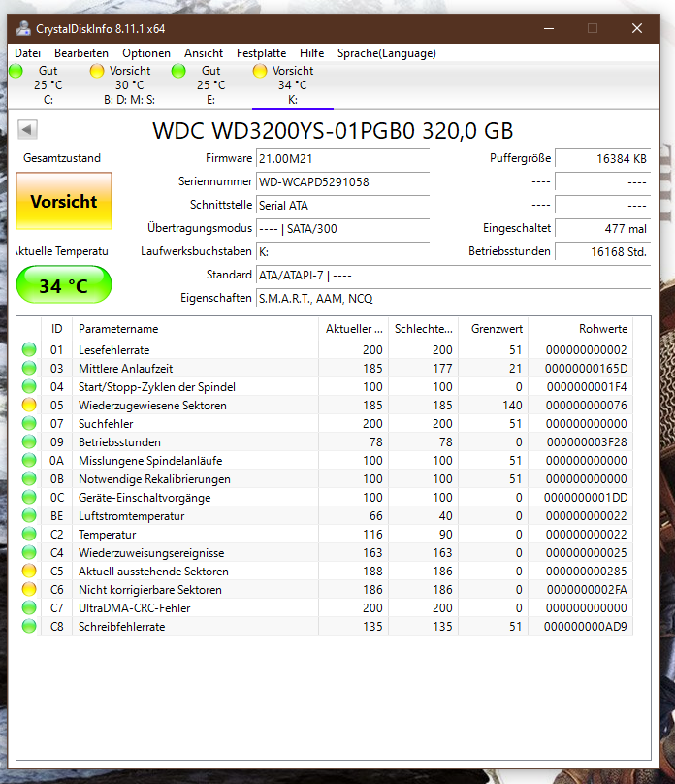
Task: Click status dot of Mittlere Anlaufzeit row
Action: click(x=29, y=368)
